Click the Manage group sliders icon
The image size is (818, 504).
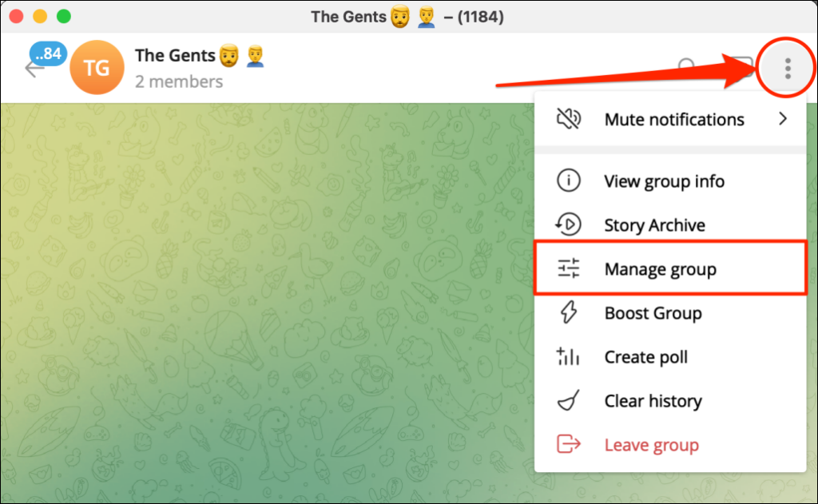coord(568,269)
